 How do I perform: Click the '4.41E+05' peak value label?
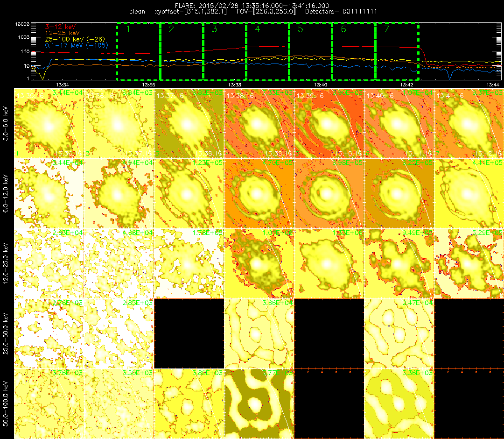click(487, 163)
